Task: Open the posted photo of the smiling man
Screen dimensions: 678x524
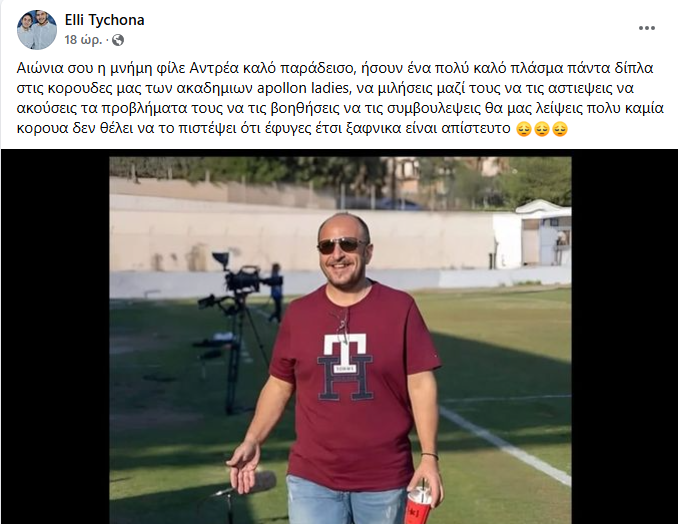Action: click(x=340, y=340)
